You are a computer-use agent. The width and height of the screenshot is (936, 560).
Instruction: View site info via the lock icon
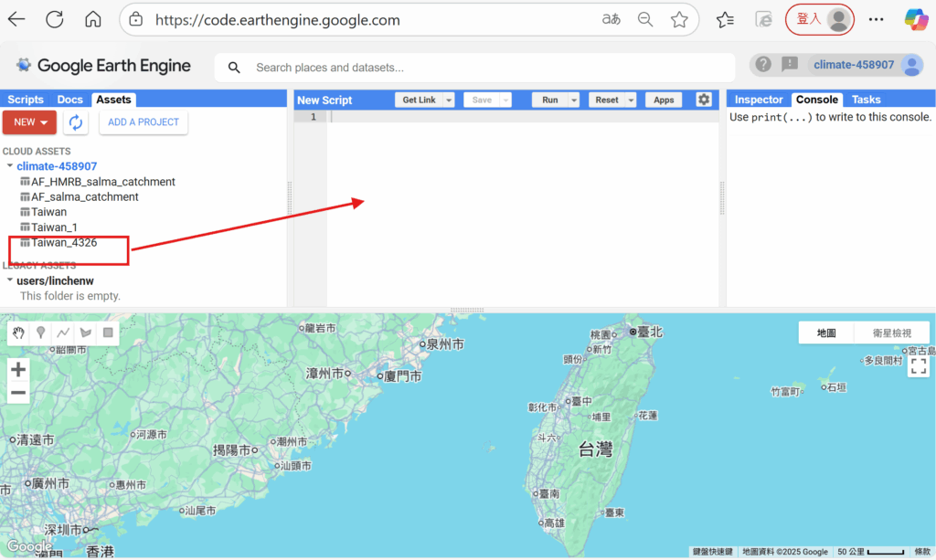(136, 20)
